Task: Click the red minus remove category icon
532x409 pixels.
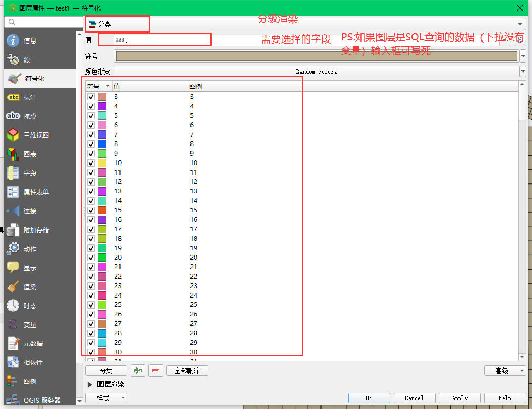Action: [x=156, y=371]
